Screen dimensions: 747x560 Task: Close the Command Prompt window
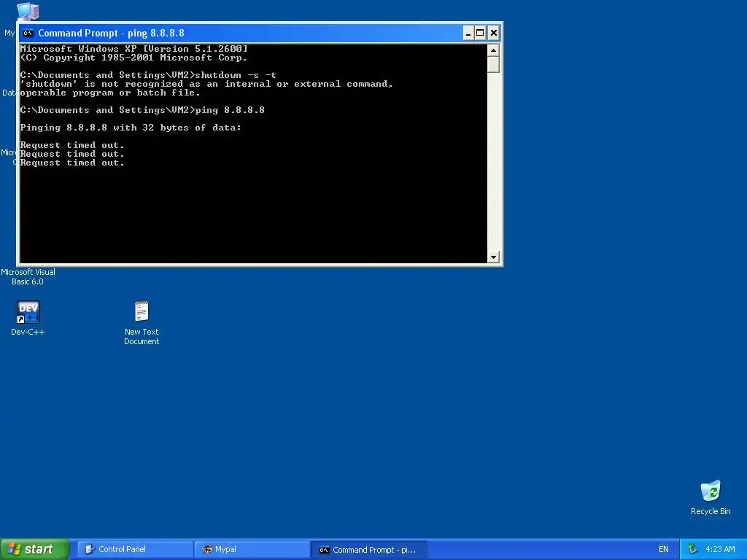[494, 33]
